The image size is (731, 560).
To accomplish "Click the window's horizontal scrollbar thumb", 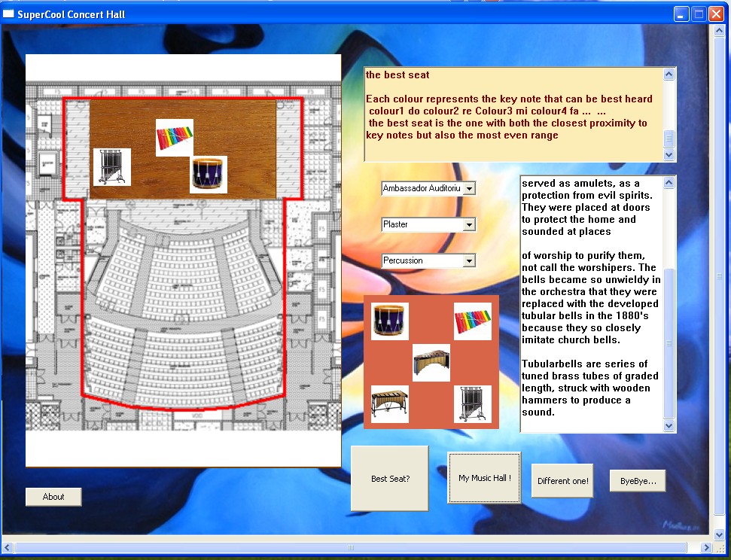I will click(x=351, y=547).
